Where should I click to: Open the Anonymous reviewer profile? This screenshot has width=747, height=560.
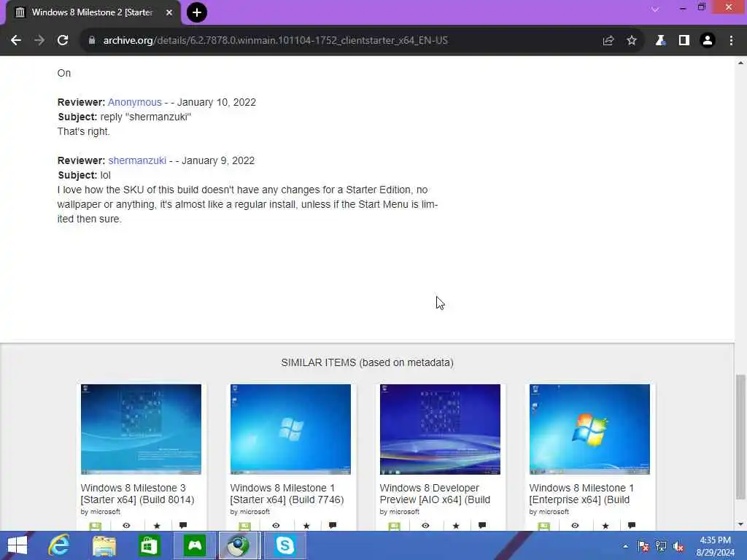pyautogui.click(x=135, y=102)
